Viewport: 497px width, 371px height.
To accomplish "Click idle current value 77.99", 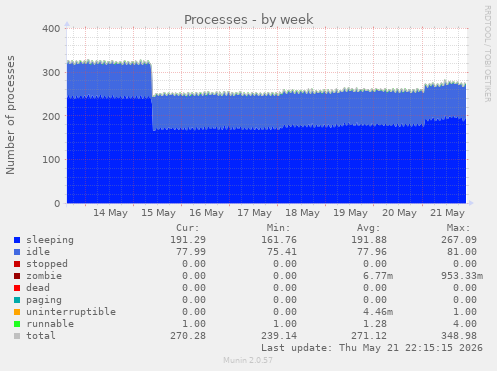I will (x=191, y=252).
